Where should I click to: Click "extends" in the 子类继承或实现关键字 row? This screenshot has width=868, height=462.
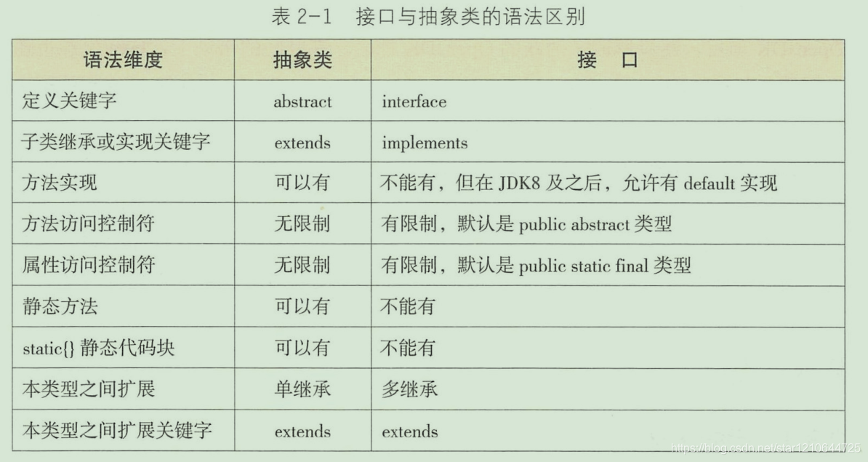click(x=302, y=143)
